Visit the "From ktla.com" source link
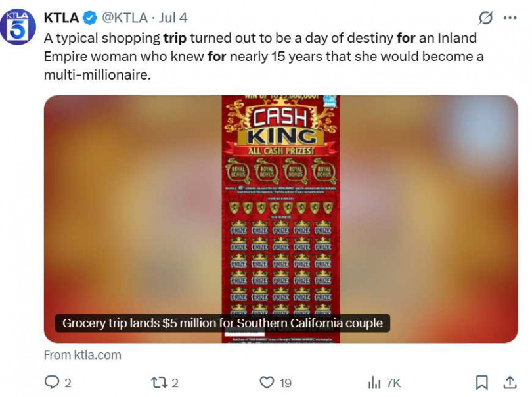 (x=82, y=354)
